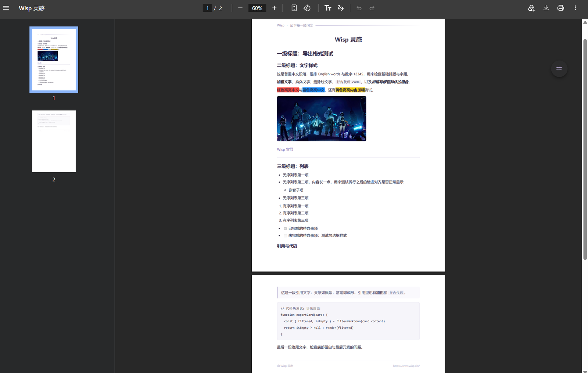This screenshot has height=373, width=588.
Task: Select the draw annotation tool
Action: [x=341, y=8]
